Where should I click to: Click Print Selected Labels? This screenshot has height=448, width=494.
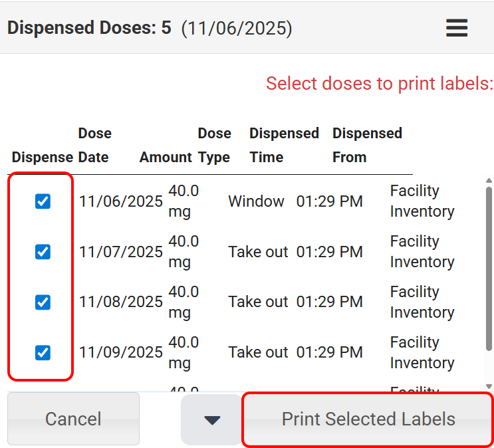coord(368,419)
